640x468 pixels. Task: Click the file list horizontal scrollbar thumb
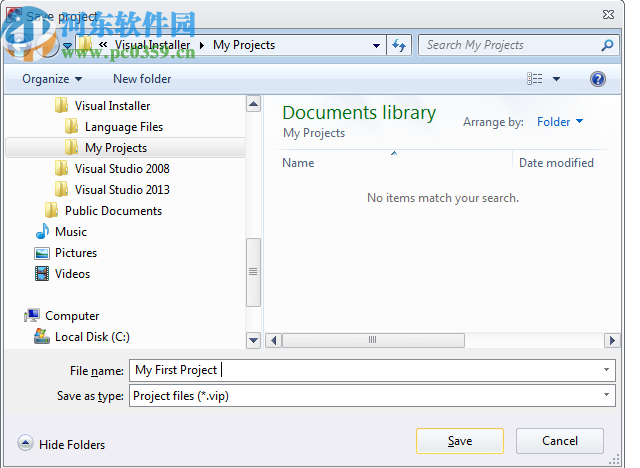coord(373,340)
